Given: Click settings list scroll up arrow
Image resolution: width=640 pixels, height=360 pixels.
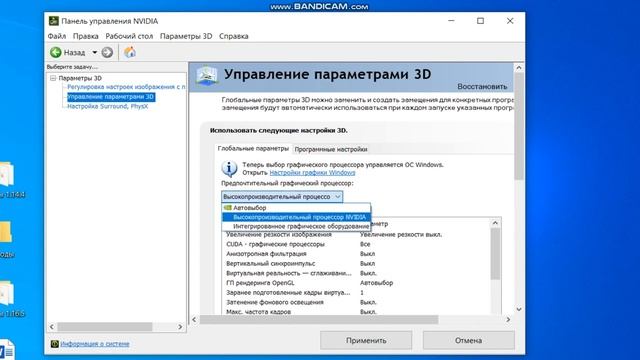Looking at the screenshot, I should (x=495, y=223).
